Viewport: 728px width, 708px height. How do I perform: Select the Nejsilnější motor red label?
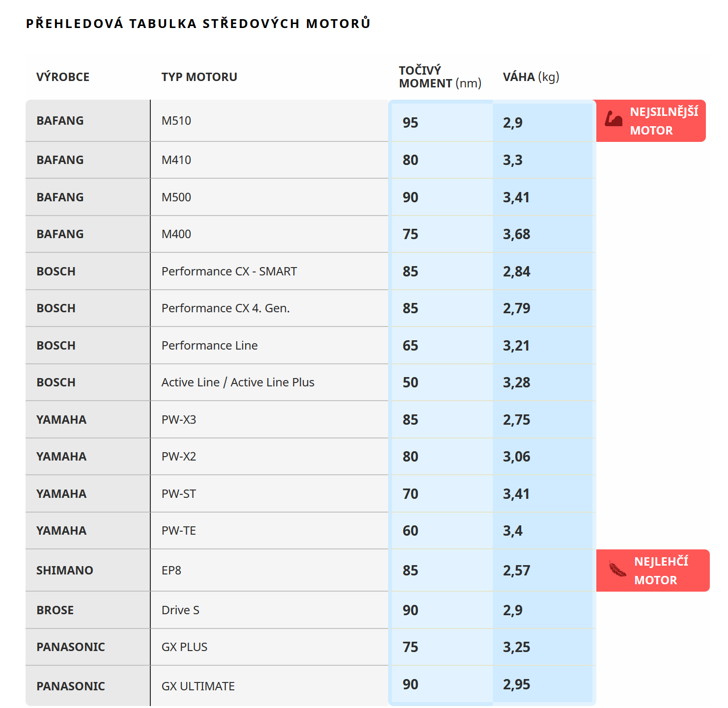(x=651, y=121)
